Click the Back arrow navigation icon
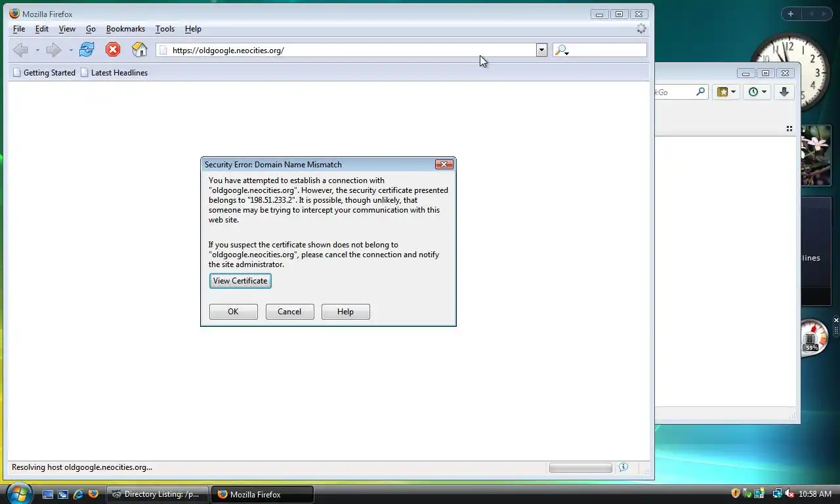The image size is (840, 504). pos(21,50)
